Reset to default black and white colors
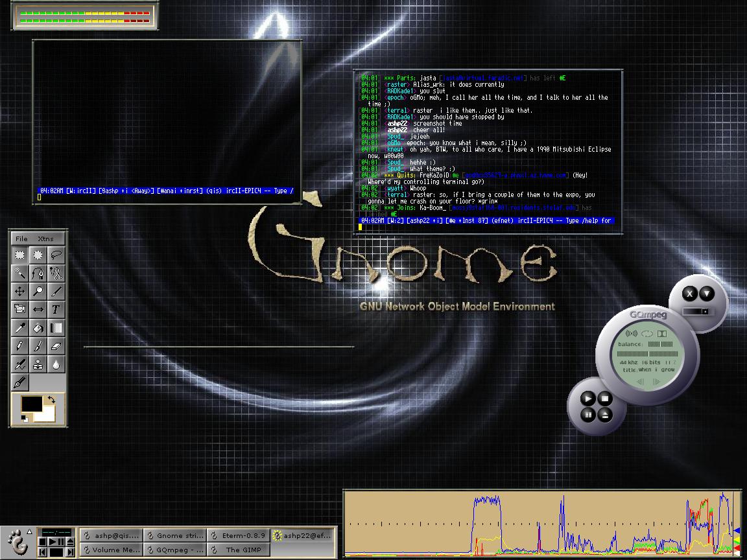Screen dimensions: 747x560 pos(24,418)
